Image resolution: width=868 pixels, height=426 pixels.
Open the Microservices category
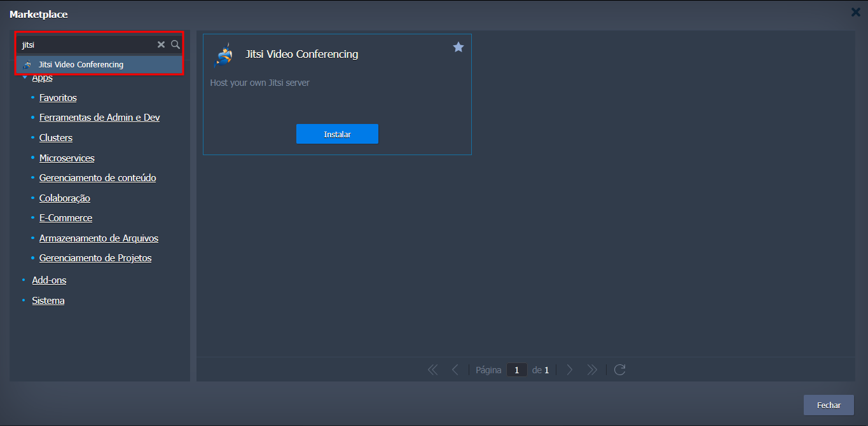click(67, 158)
